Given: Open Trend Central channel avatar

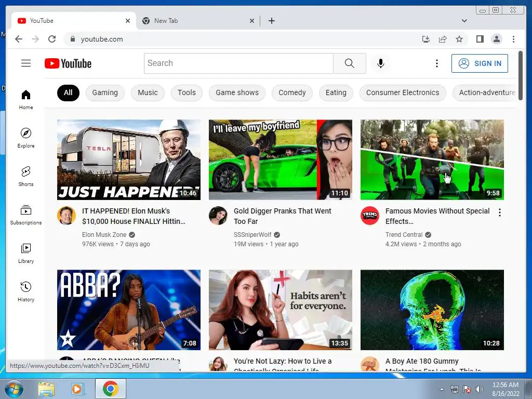Looking at the screenshot, I should pos(370,216).
